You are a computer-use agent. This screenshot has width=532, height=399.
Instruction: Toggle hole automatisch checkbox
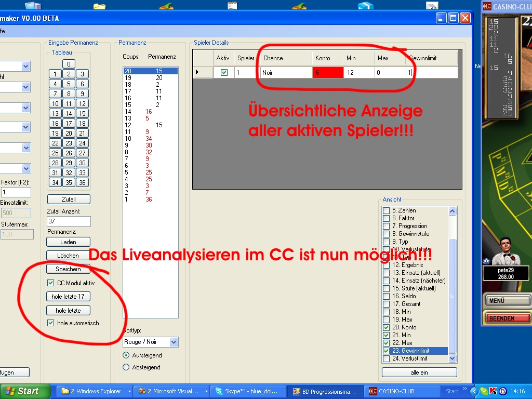[51, 323]
